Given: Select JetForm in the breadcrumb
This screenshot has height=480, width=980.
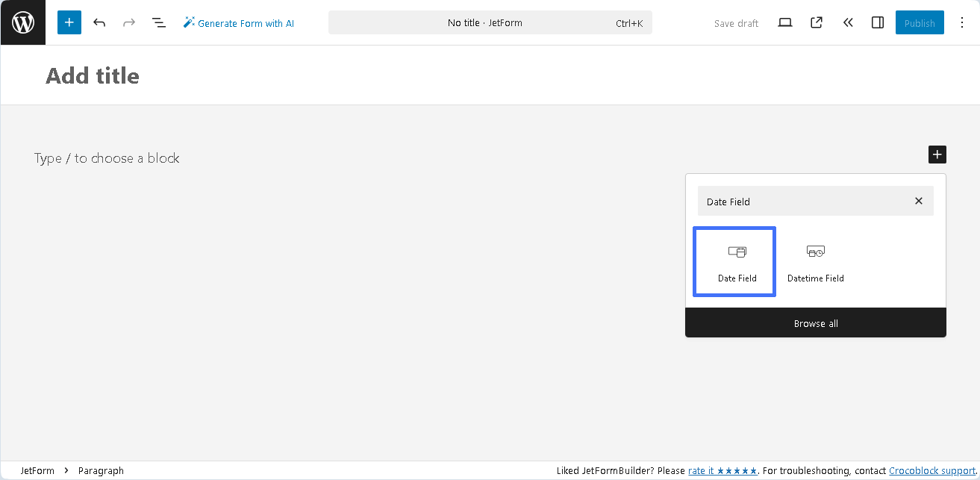Looking at the screenshot, I should coord(37,471).
